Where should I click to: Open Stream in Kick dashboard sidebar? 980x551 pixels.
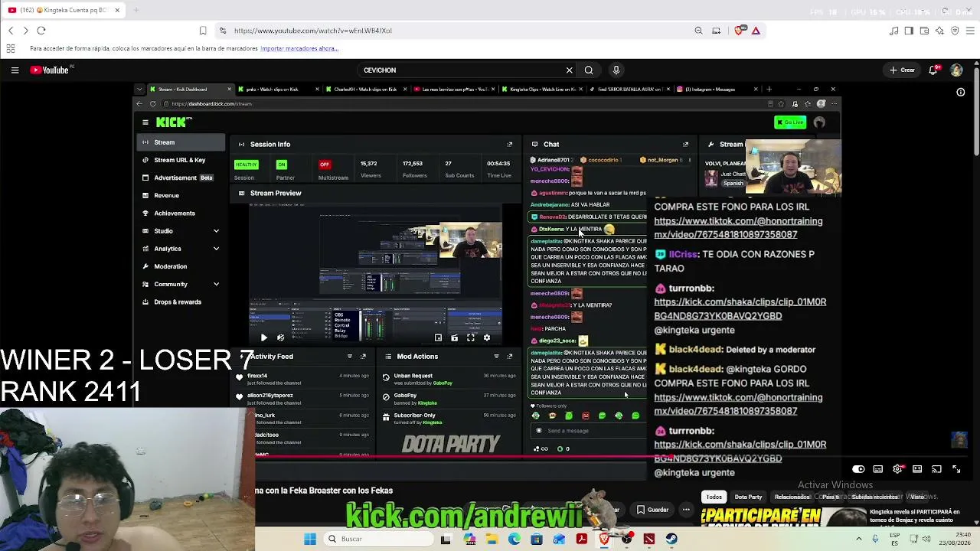pyautogui.click(x=181, y=142)
